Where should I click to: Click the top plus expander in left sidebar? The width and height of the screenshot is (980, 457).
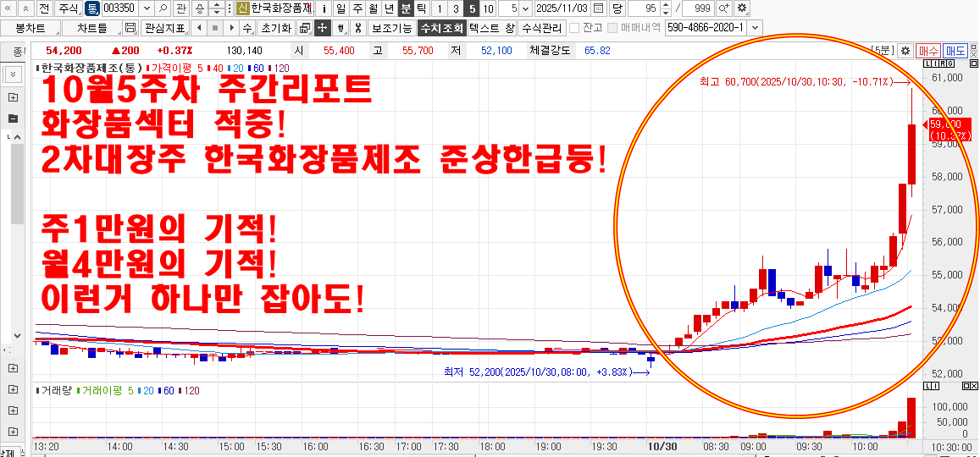(x=13, y=96)
